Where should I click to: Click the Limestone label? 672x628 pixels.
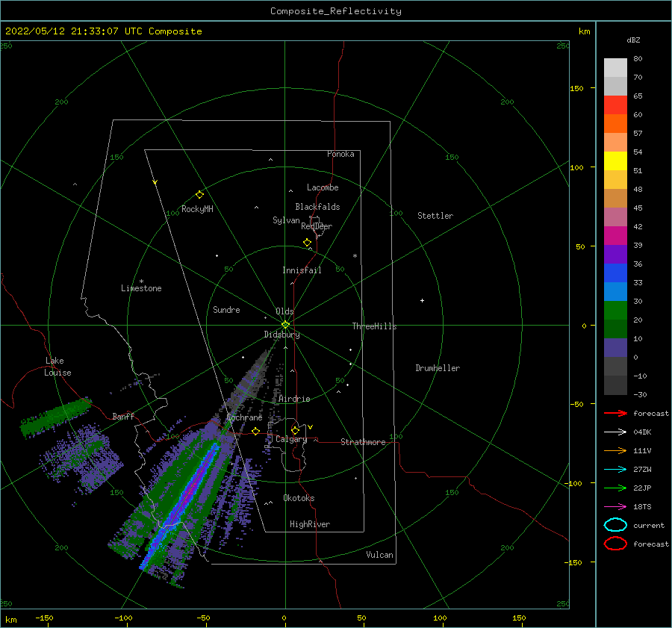pos(141,288)
